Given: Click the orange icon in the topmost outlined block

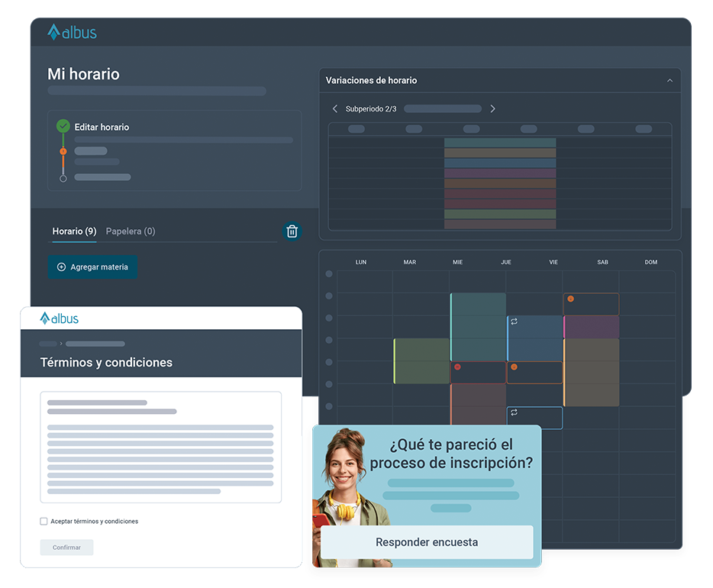Looking at the screenshot, I should (570, 299).
